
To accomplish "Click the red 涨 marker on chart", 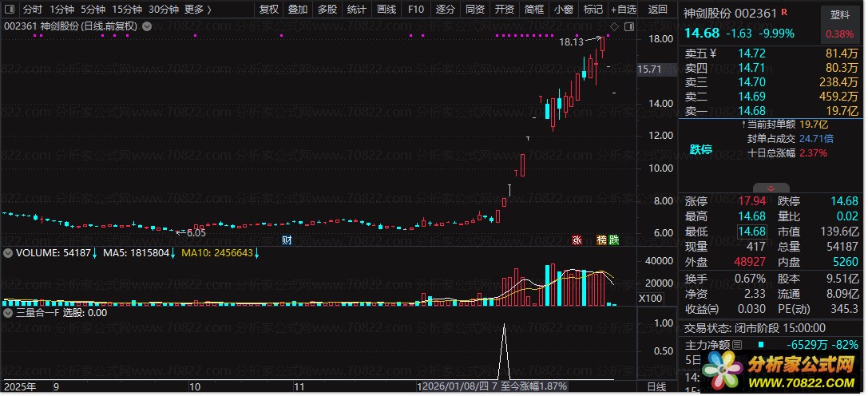I will [x=577, y=240].
